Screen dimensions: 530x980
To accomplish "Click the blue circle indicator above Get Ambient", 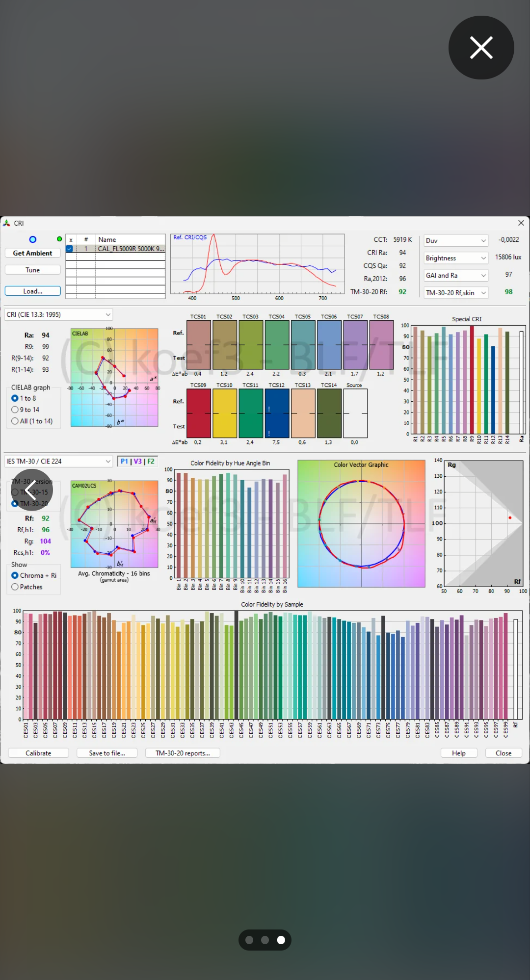I will pyautogui.click(x=33, y=239).
